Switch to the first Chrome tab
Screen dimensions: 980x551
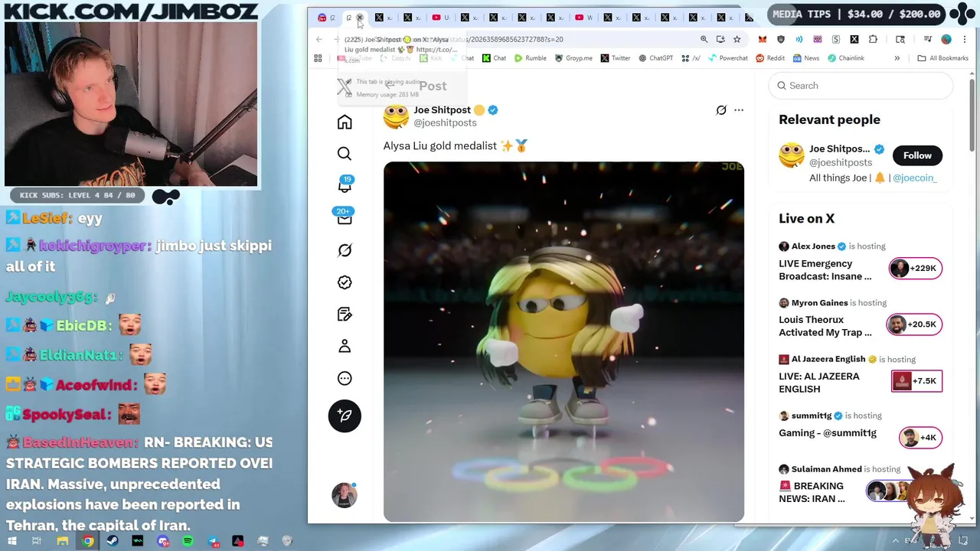326,18
